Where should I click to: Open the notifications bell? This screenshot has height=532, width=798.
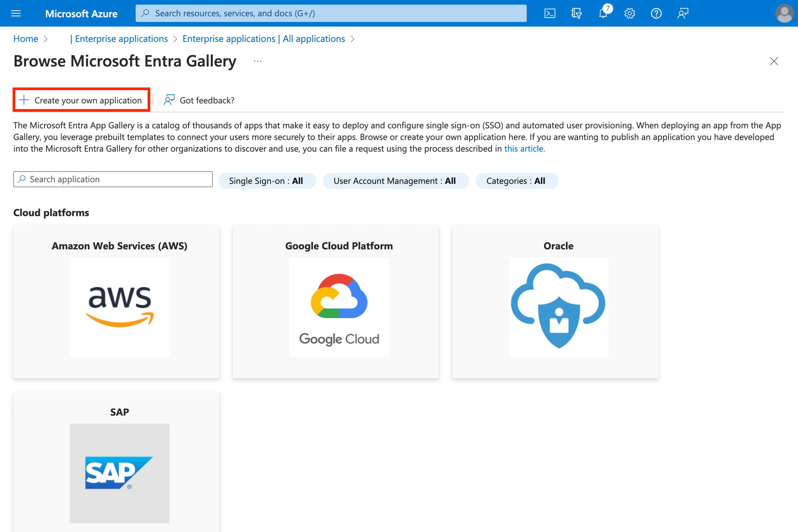(603, 13)
